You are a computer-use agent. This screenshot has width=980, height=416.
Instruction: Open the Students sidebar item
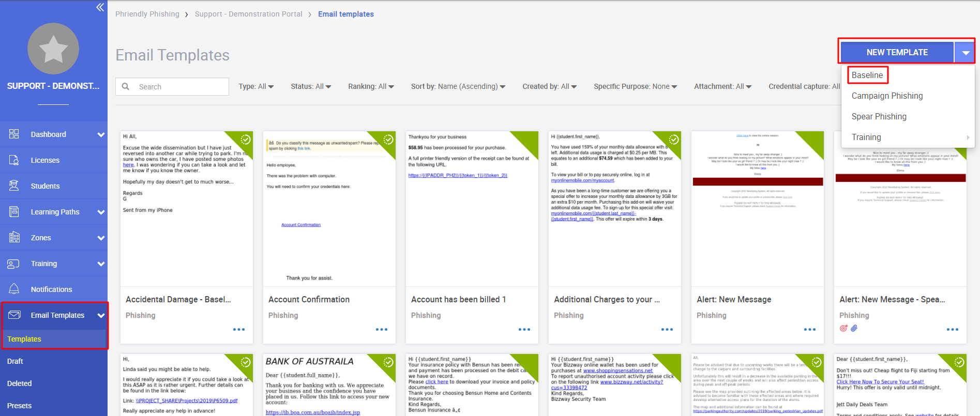[x=54, y=186]
